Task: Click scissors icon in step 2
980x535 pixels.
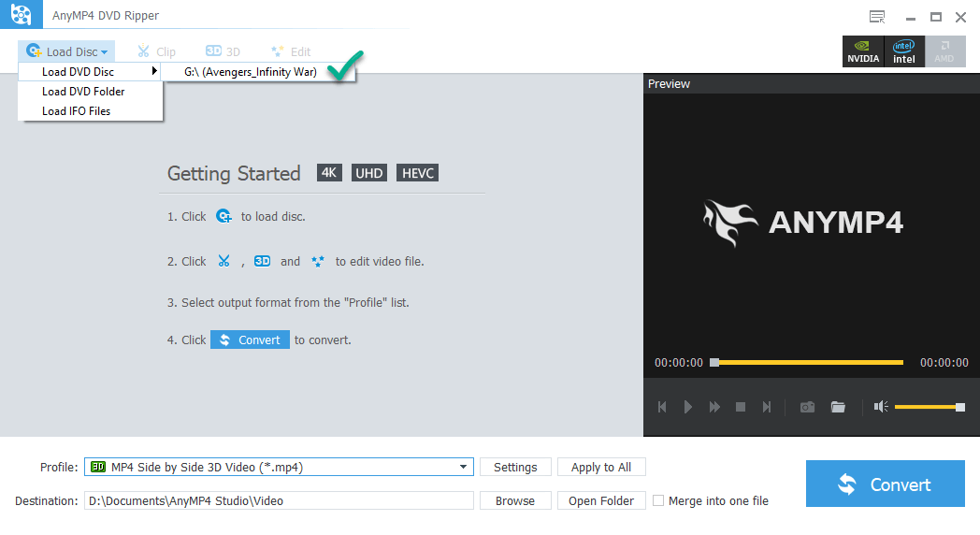Action: click(223, 261)
